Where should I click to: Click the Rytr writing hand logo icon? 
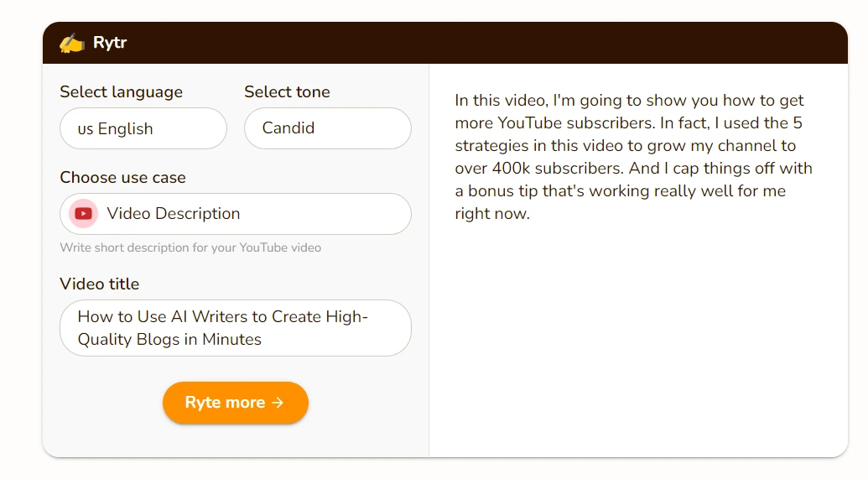pyautogui.click(x=71, y=43)
